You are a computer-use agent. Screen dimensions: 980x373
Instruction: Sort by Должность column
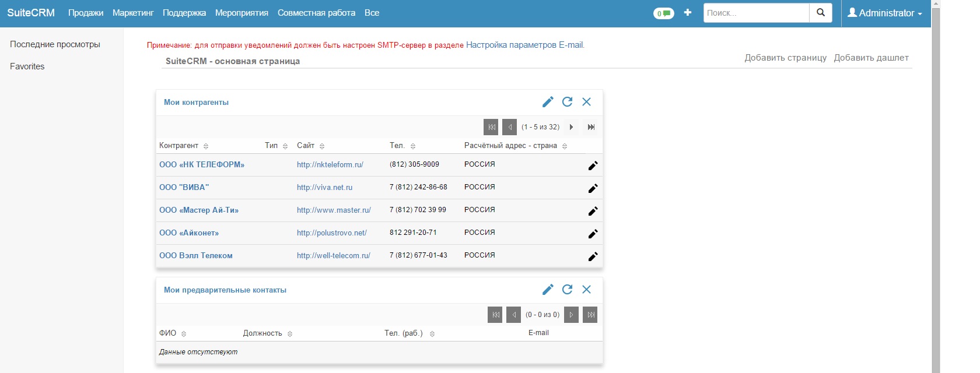tap(290, 333)
